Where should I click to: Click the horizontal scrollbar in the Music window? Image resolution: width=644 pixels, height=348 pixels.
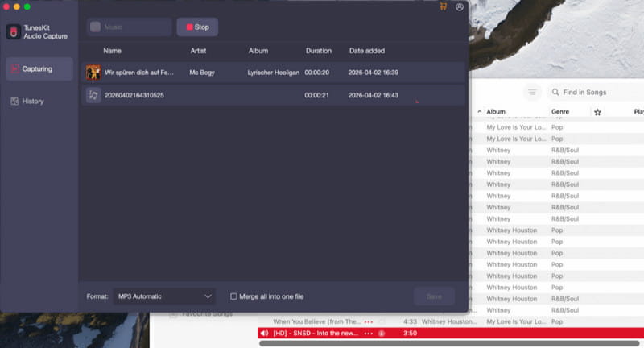(449, 343)
